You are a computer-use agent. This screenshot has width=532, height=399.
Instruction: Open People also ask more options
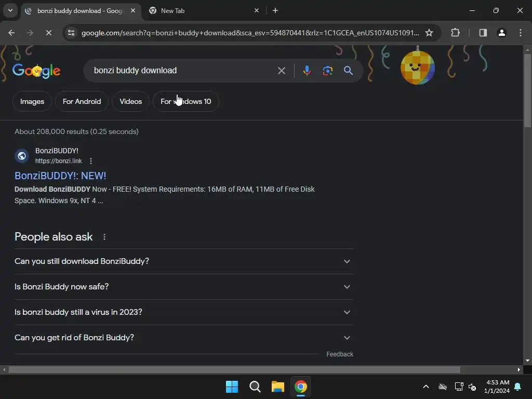click(104, 237)
